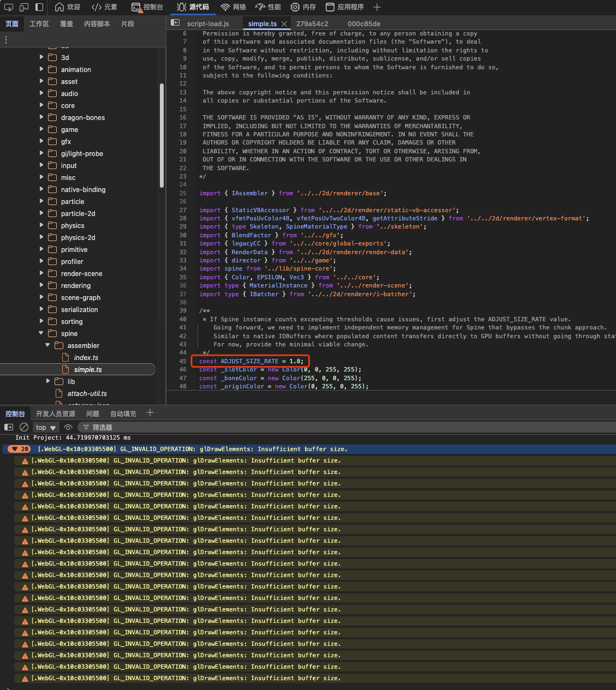616x690 pixels.
Task: Open the 内存 memory tab
Action: (303, 7)
